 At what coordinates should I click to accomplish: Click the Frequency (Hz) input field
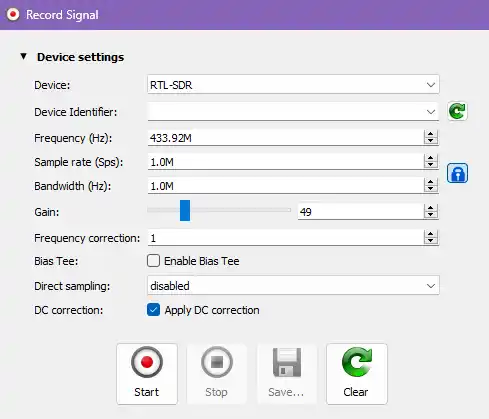pyautogui.click(x=286, y=138)
